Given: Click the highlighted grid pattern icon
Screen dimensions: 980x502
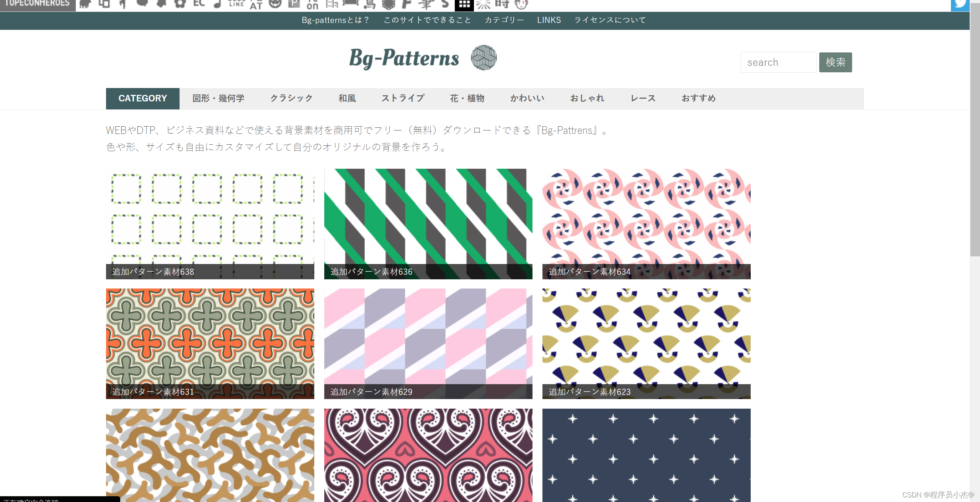Looking at the screenshot, I should (464, 5).
